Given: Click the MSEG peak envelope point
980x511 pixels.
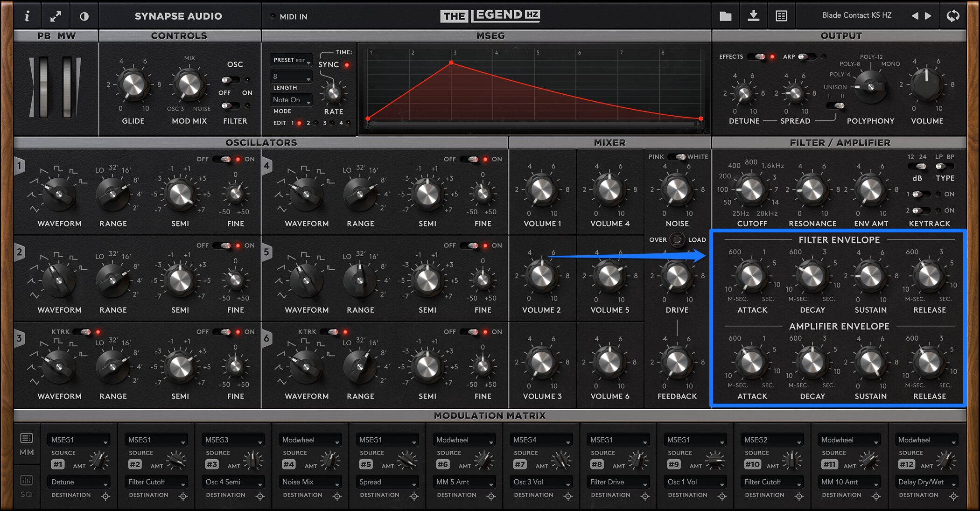Looking at the screenshot, I should [451, 63].
